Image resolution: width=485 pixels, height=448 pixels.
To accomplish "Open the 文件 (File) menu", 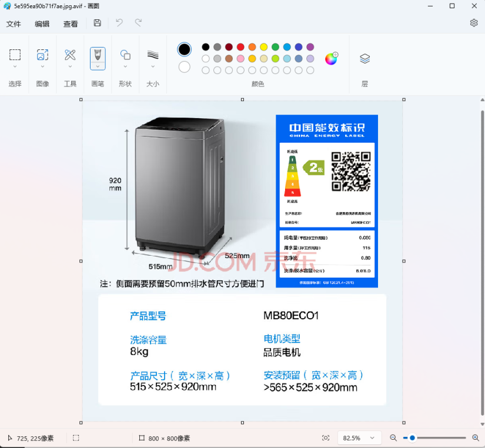I will (x=14, y=24).
